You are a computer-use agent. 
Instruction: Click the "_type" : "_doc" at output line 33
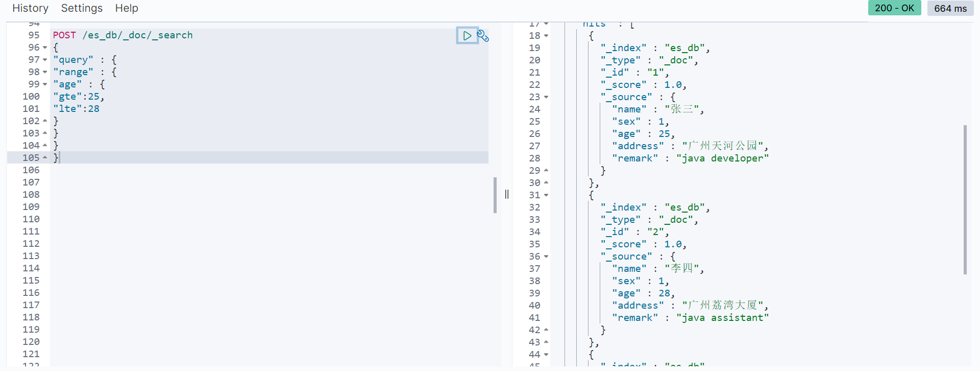pos(649,220)
